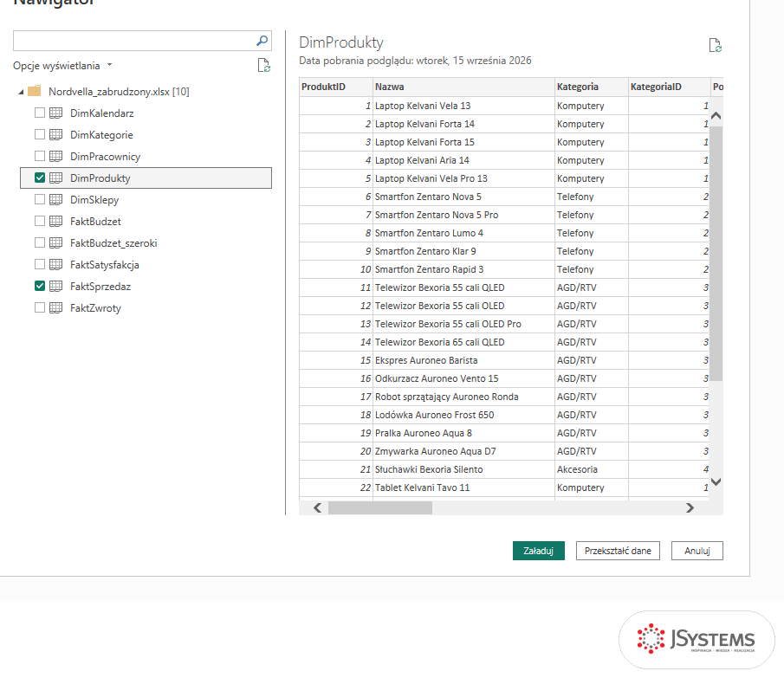Click cell Smartfon Zentaro Rapid 3
This screenshot has width=784, height=678.
tap(463, 269)
